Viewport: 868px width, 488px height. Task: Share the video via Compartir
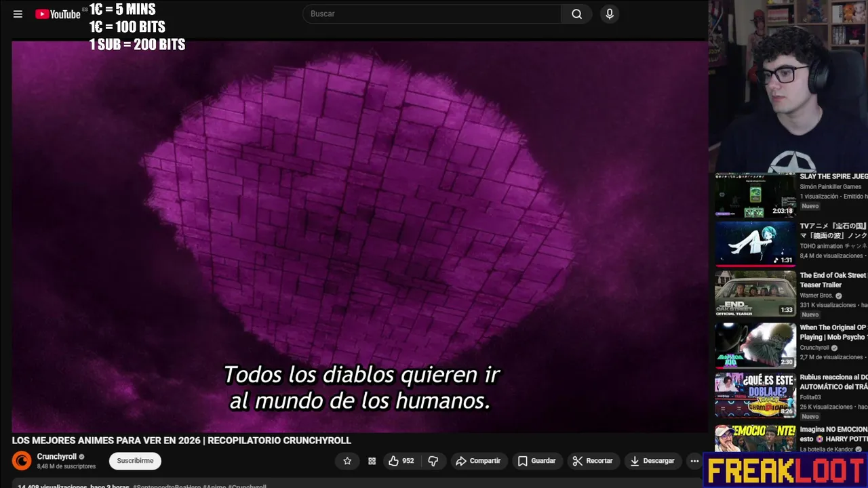pos(478,461)
